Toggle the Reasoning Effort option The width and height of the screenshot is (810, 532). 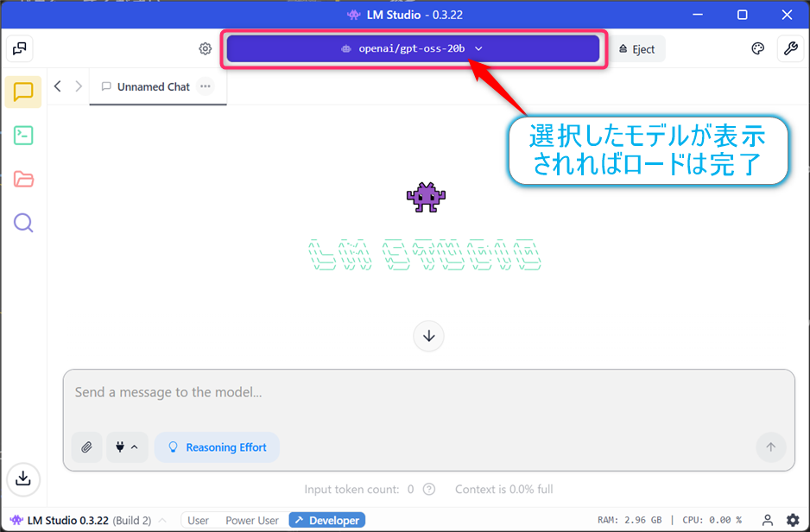click(217, 447)
